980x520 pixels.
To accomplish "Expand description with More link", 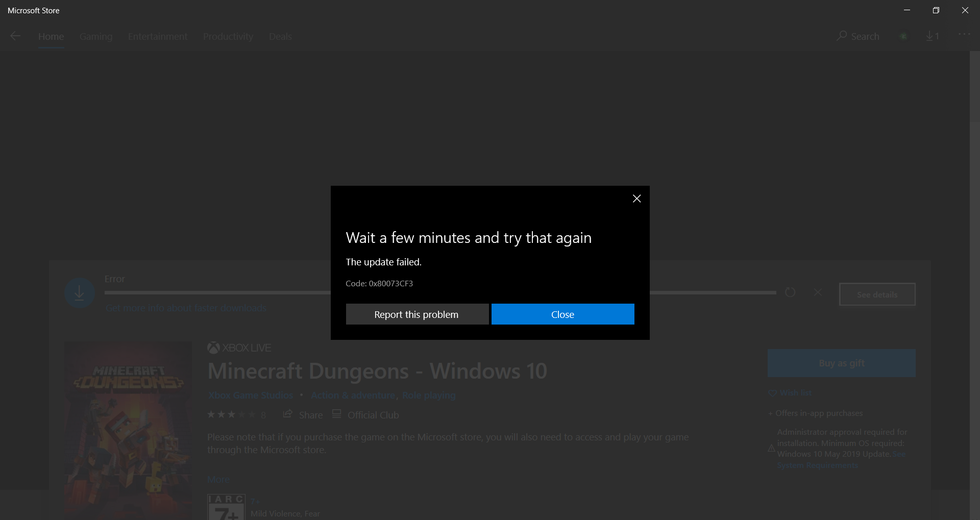I will point(218,479).
